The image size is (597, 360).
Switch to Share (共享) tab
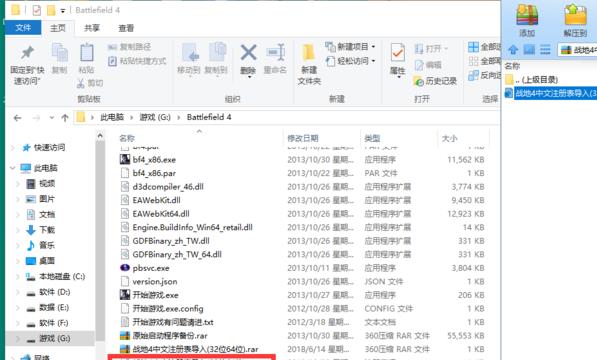92,28
